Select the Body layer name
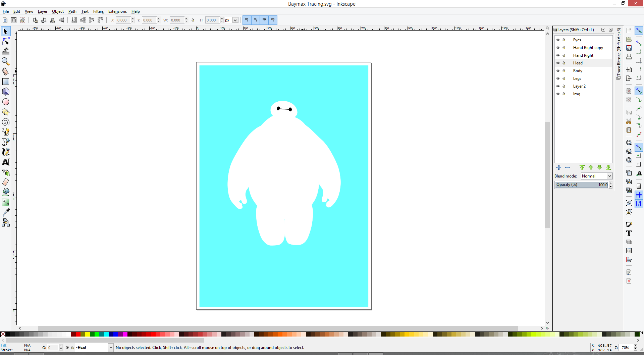This screenshot has width=644, height=355. (x=578, y=70)
